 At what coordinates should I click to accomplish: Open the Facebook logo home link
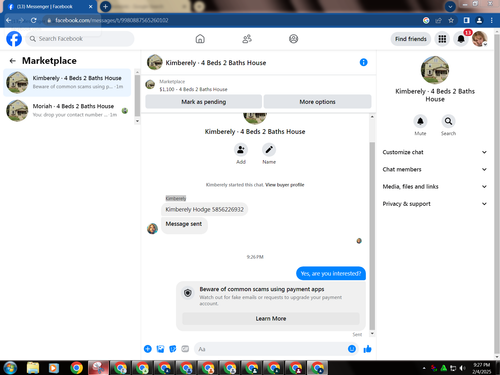(x=14, y=39)
